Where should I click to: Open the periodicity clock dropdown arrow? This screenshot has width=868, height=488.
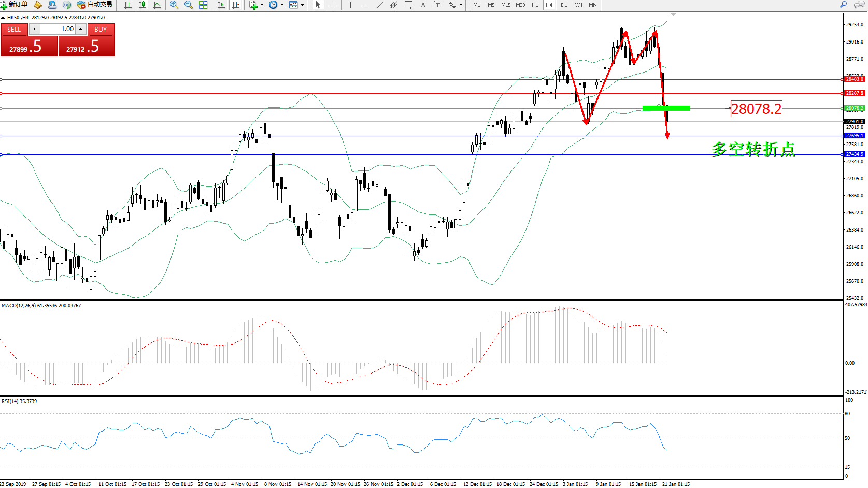pyautogui.click(x=282, y=5)
